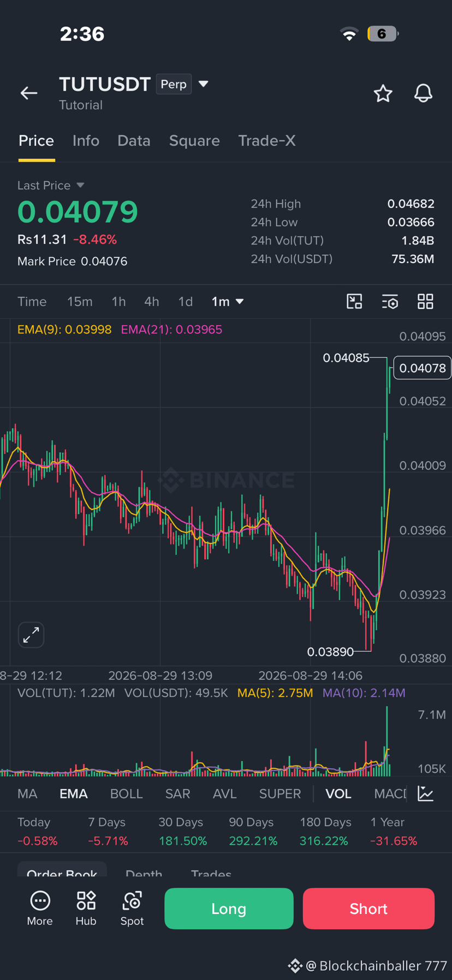Tap the Short button
Screen dimensions: 452x980
(368, 909)
